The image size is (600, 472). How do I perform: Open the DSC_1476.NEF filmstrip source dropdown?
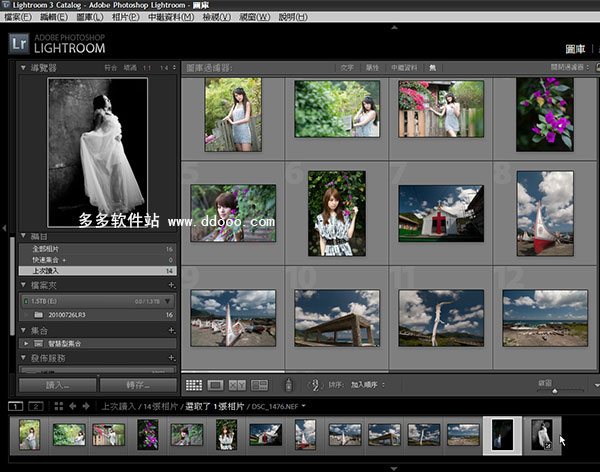coord(303,406)
